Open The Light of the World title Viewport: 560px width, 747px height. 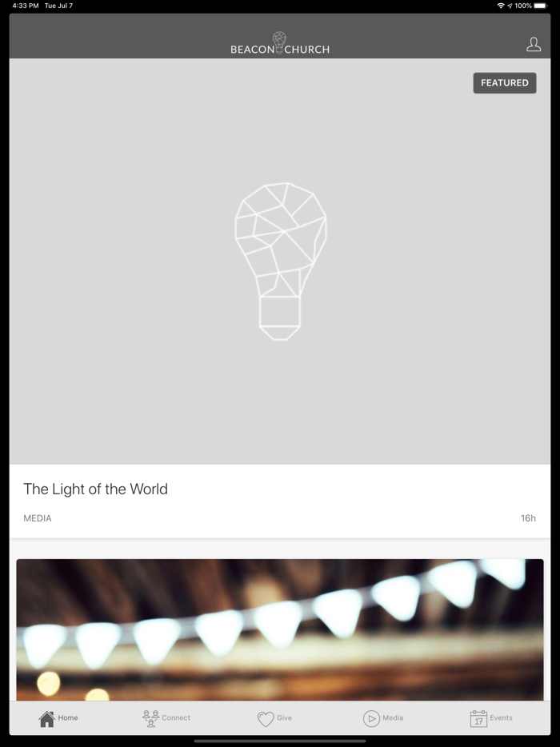point(95,489)
